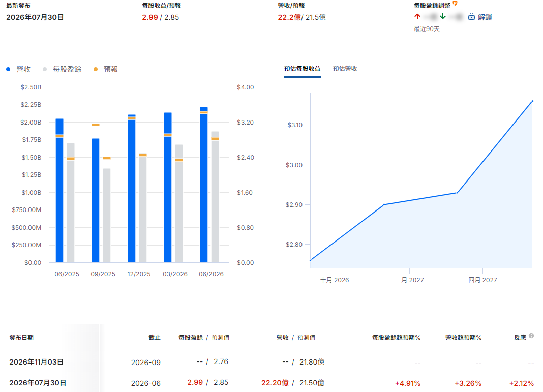The width and height of the screenshot is (543, 392).
Task: Toggle the 營收 legend series
Action: tap(18, 69)
